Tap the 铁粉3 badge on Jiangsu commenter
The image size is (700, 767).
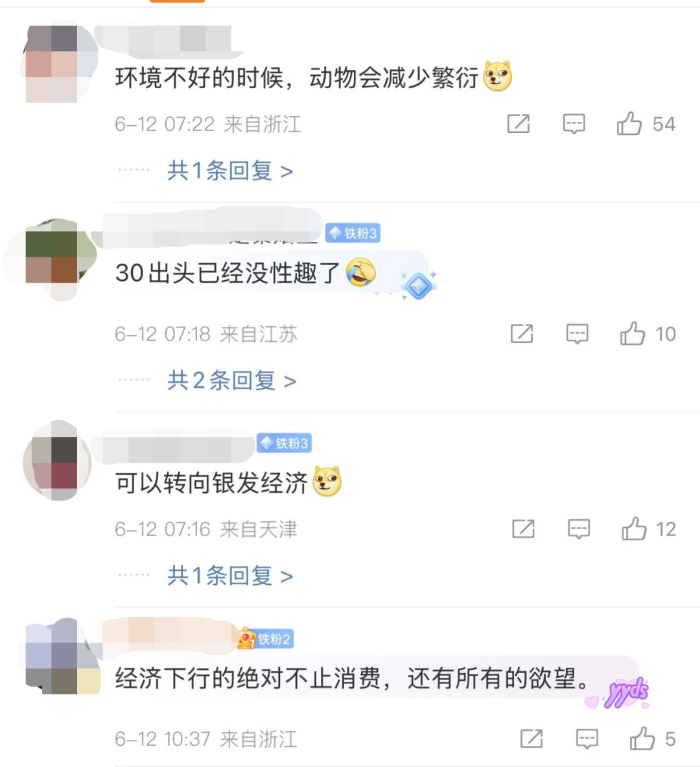[353, 233]
